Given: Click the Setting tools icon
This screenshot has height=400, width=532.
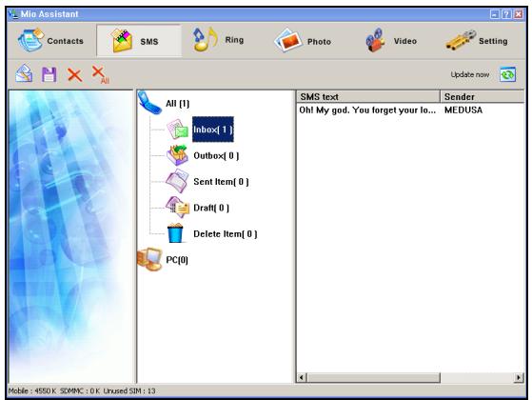Looking at the screenshot, I should click(x=461, y=40).
